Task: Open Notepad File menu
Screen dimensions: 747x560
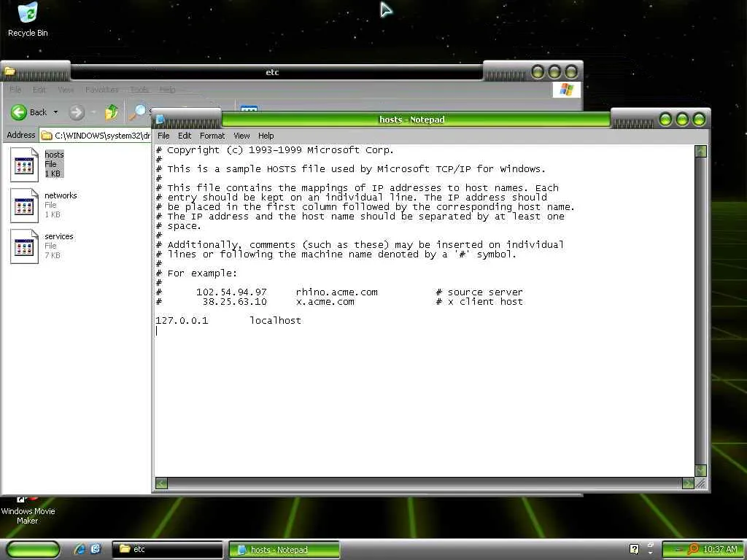Action: 163,136
